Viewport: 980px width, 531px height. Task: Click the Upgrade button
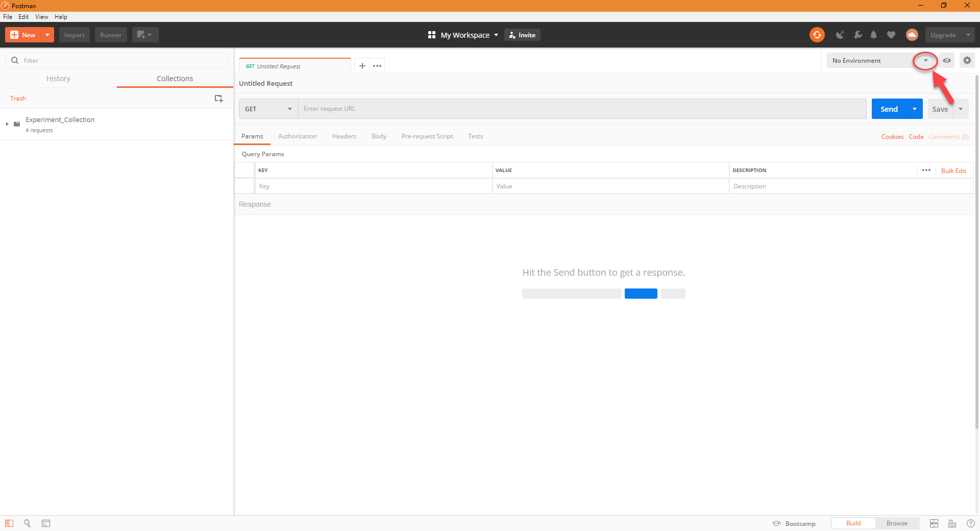coord(943,35)
